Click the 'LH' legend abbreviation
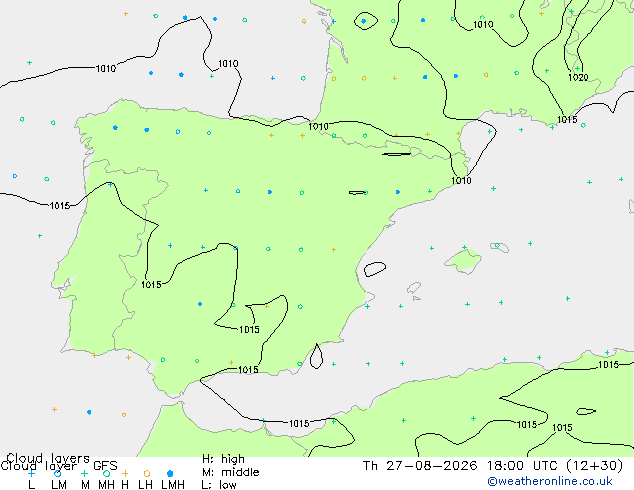 click(x=146, y=485)
